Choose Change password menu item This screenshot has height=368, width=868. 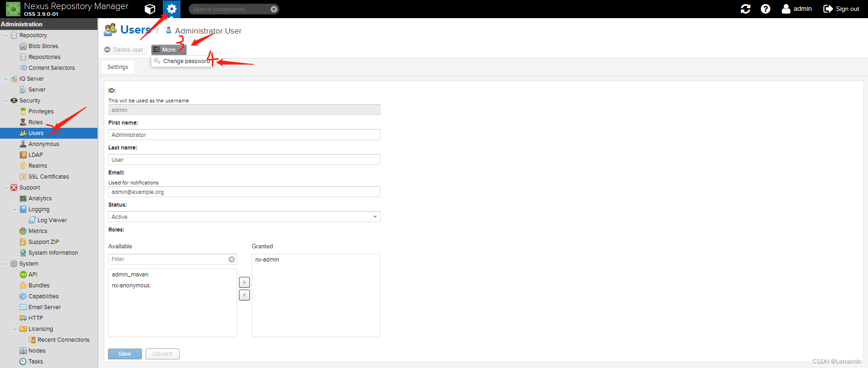pyautogui.click(x=182, y=61)
